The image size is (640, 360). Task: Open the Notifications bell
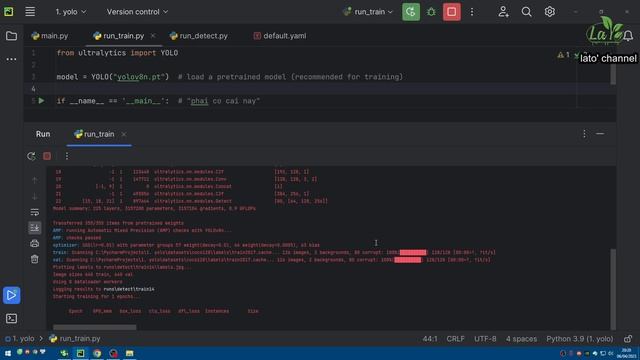[x=628, y=36]
